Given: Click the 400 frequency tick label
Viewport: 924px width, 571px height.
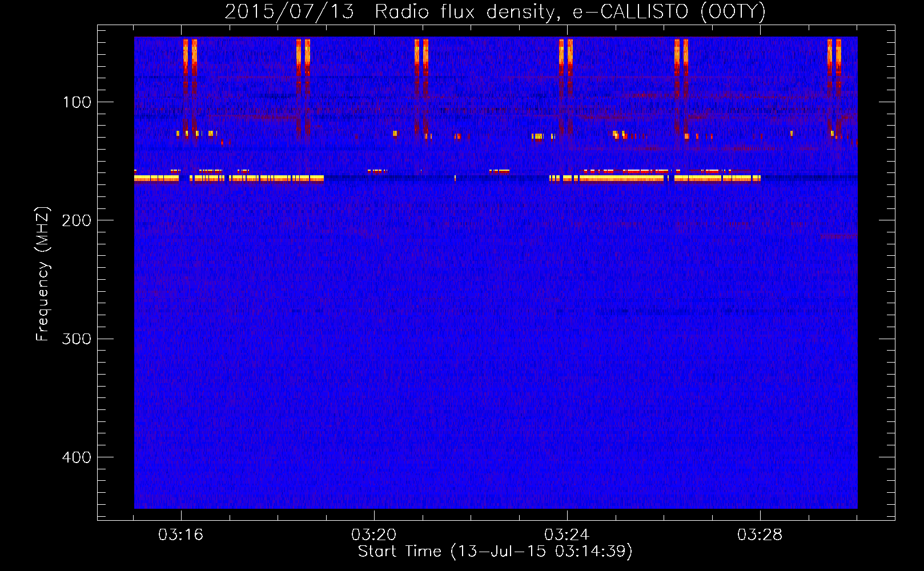Looking at the screenshot, I should tap(77, 457).
